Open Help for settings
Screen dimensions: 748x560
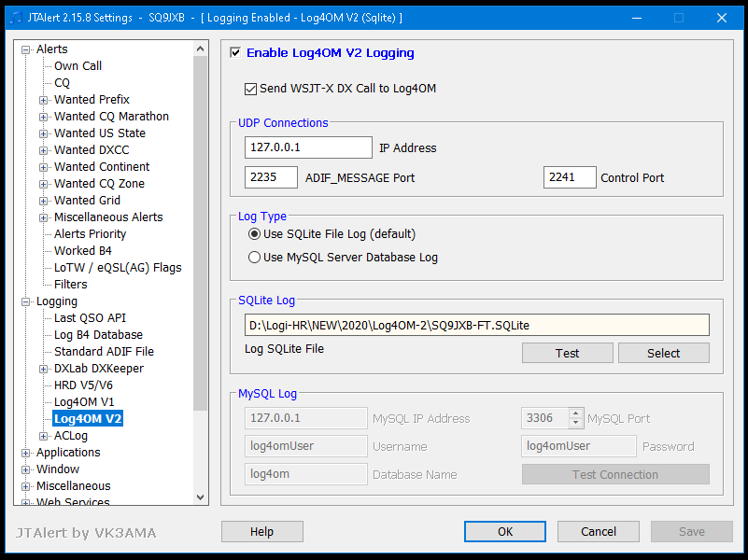(261, 531)
